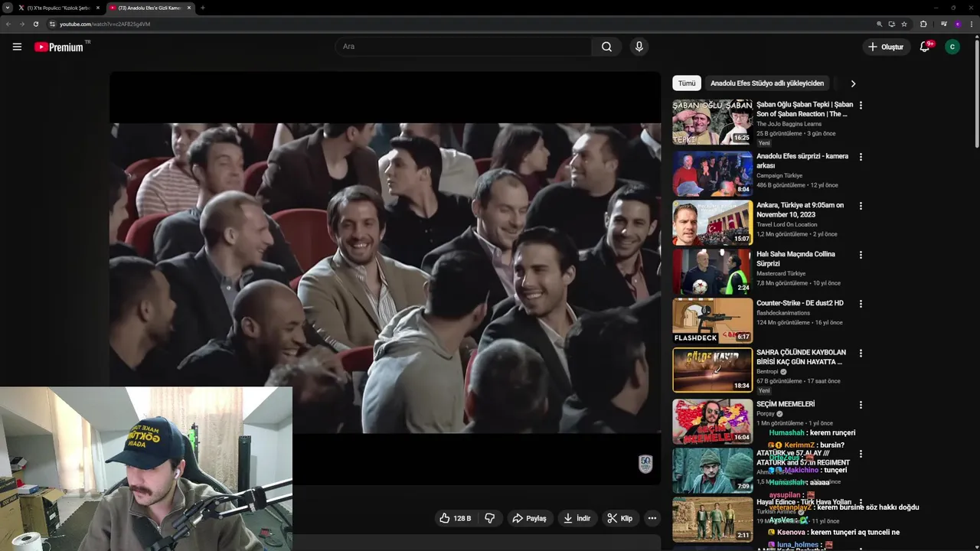Close the X'te Populicc tab
This screenshot has height=551, width=980.
(98, 8)
